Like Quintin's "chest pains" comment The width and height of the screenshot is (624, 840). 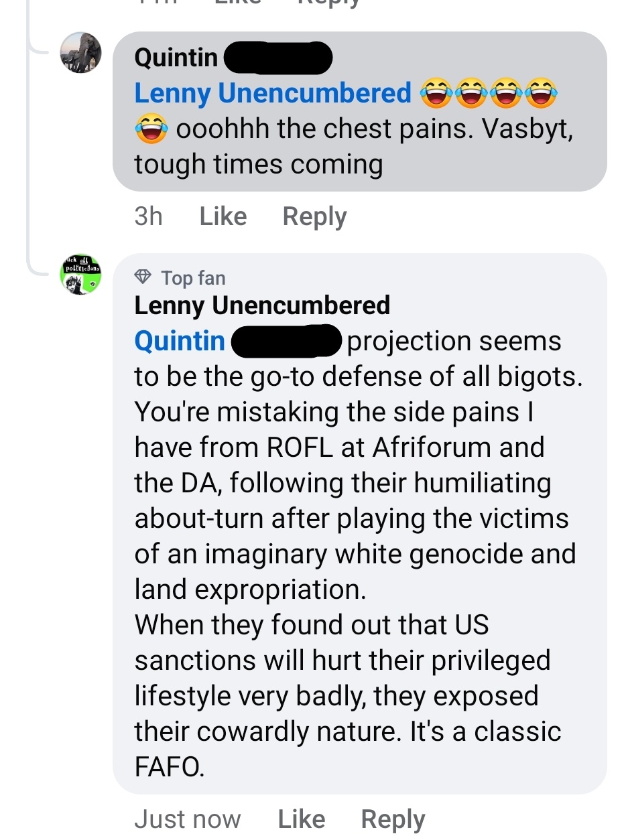(x=223, y=216)
